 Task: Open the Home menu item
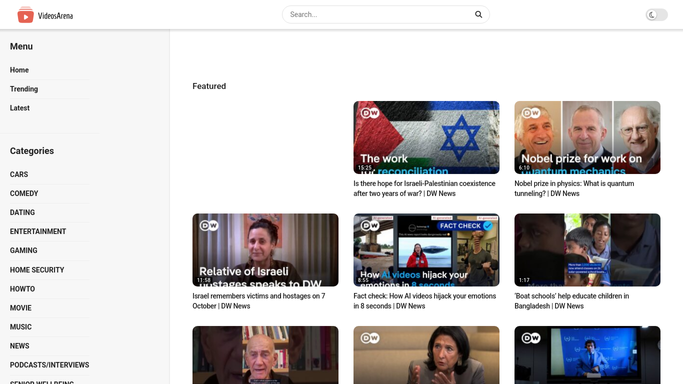pyautogui.click(x=19, y=70)
